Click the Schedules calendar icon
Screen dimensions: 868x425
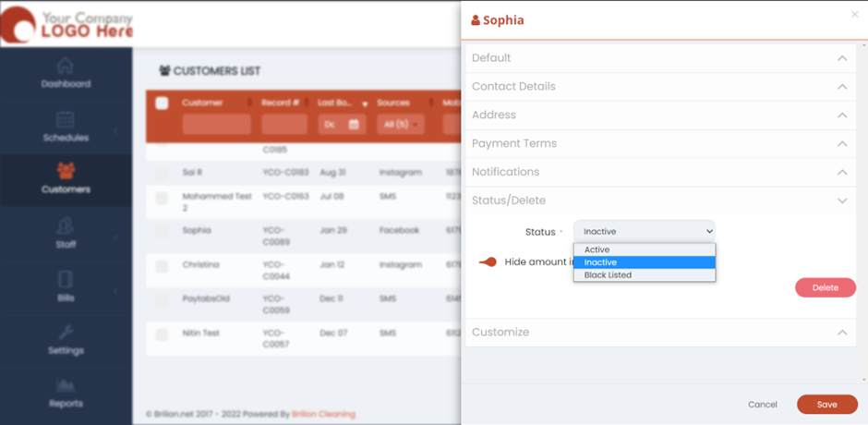coord(66,120)
